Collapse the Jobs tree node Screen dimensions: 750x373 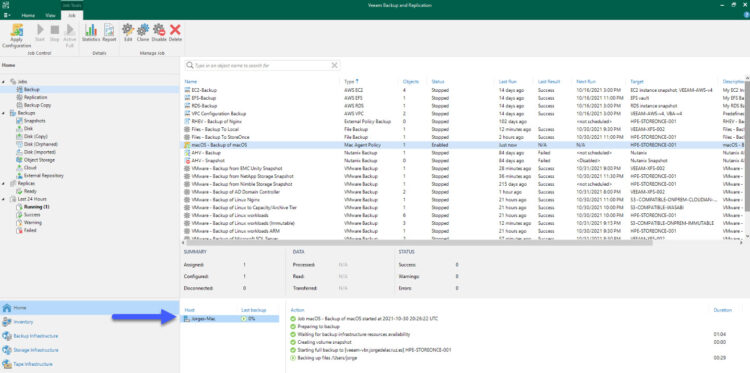click(x=4, y=82)
